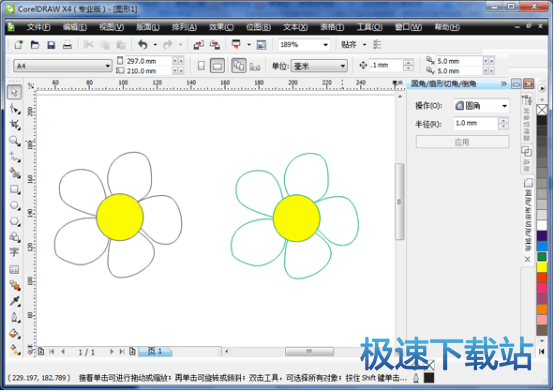The height and width of the screenshot is (391, 554).
Task: Toggle apply layout to all pages
Action: (239, 66)
